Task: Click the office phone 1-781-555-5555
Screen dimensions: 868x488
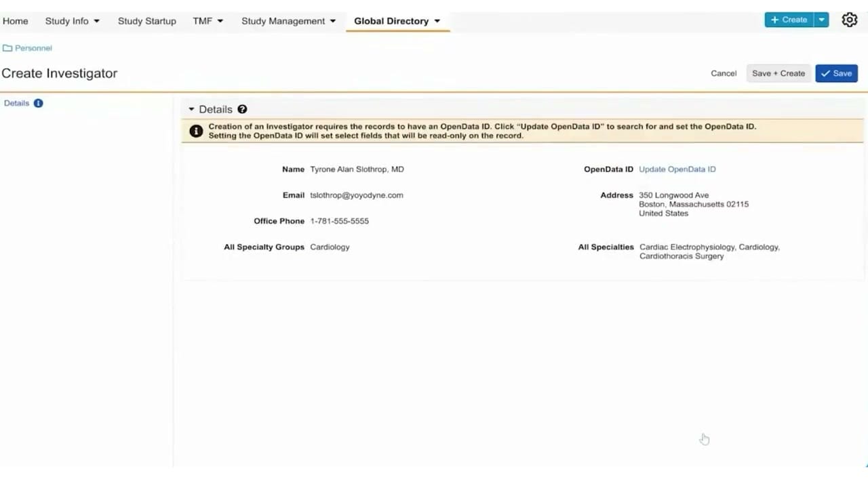Action: point(340,221)
